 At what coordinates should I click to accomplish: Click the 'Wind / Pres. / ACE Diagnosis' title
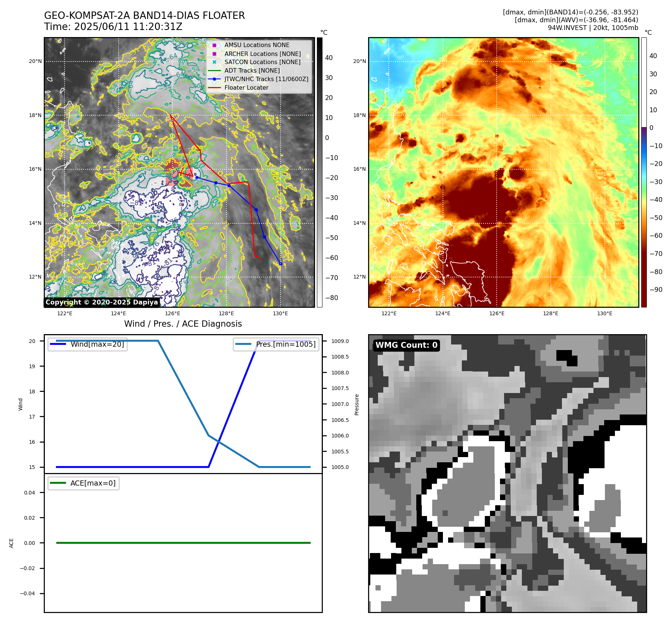[183, 324]
